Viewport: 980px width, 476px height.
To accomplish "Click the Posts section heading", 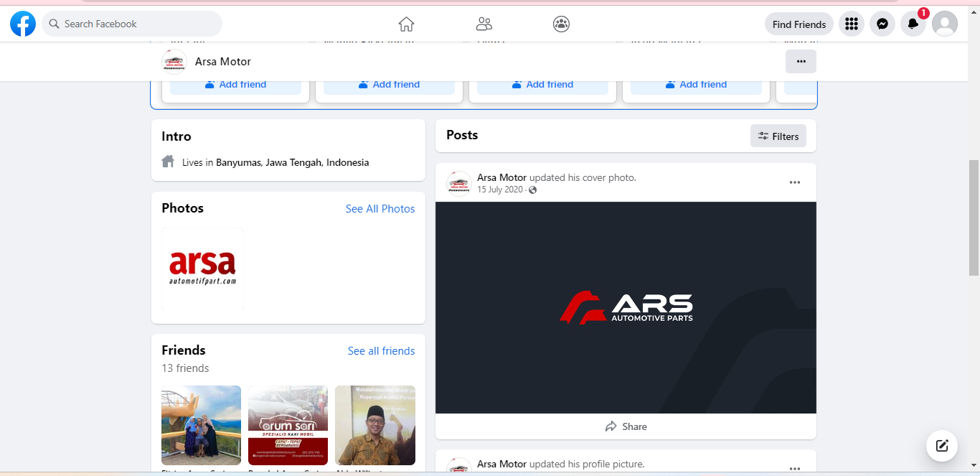I will (x=462, y=135).
